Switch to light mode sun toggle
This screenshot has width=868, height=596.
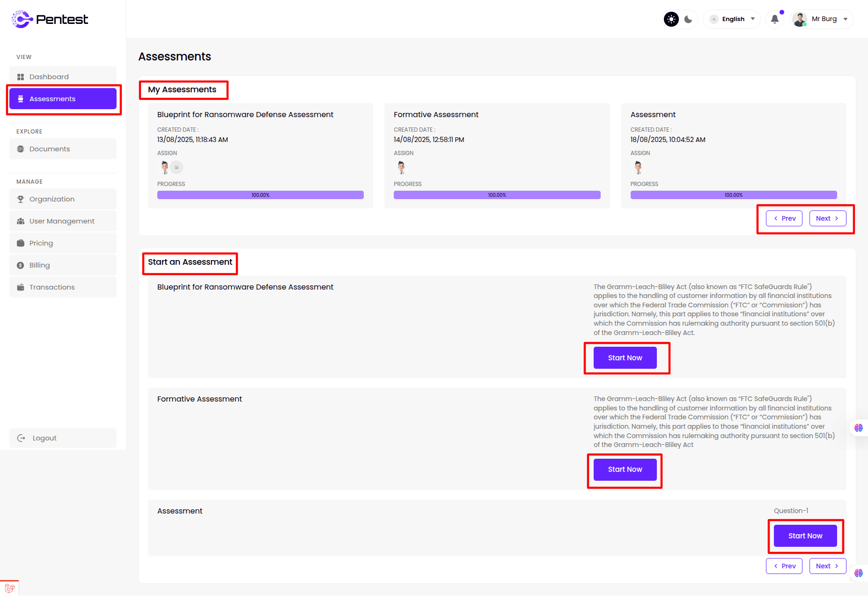coord(671,19)
